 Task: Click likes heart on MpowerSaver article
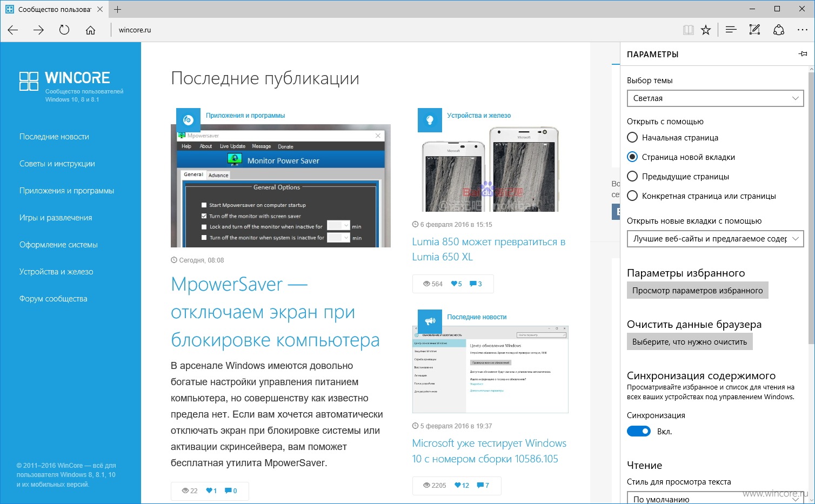pyautogui.click(x=211, y=491)
